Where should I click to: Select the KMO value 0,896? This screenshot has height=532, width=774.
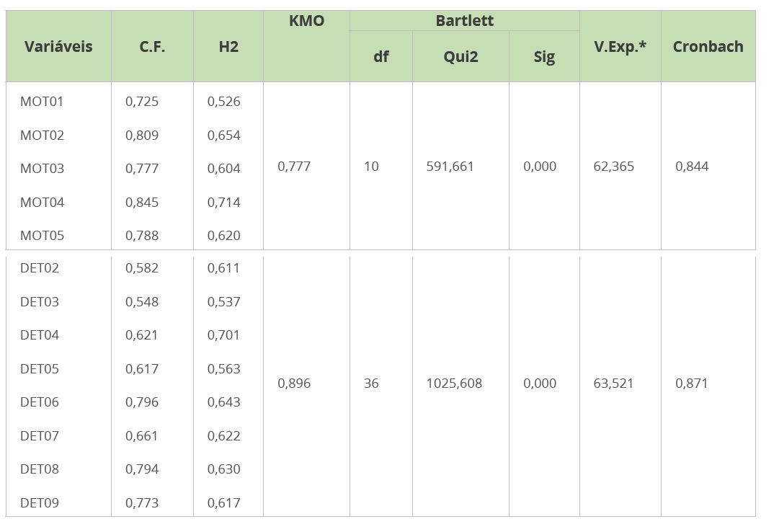294,384
